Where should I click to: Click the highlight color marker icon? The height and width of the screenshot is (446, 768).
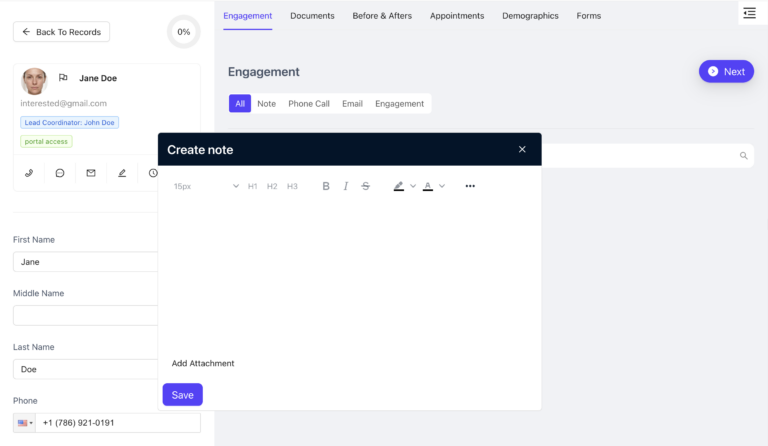(399, 186)
